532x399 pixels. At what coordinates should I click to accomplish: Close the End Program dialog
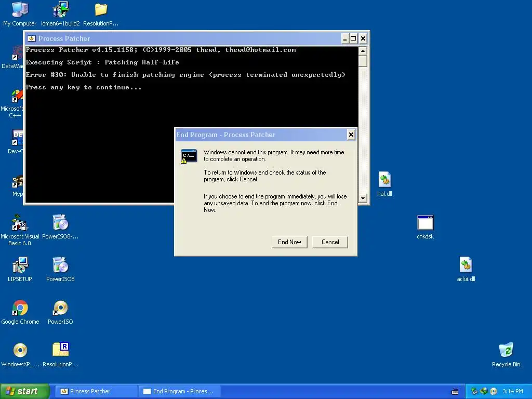coord(351,135)
